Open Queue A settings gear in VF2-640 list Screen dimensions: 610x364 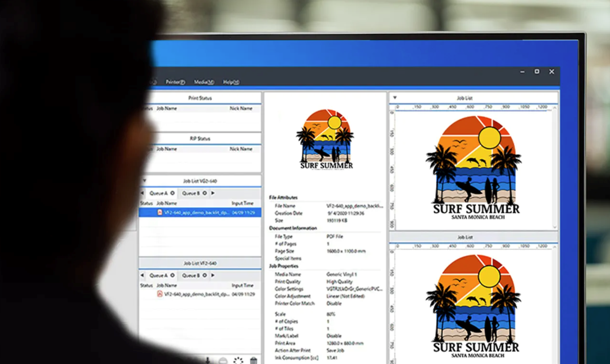tap(172, 275)
